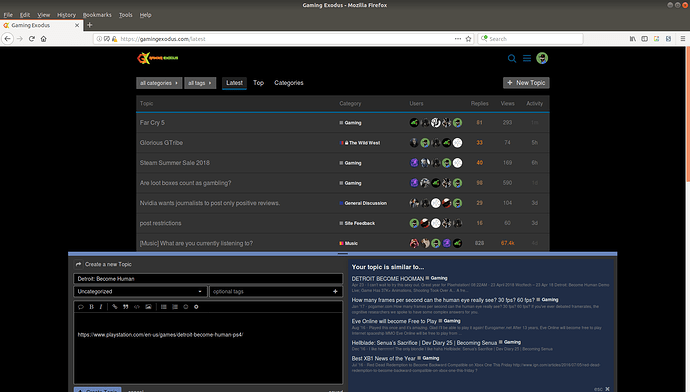Open the File menu

pos(8,15)
